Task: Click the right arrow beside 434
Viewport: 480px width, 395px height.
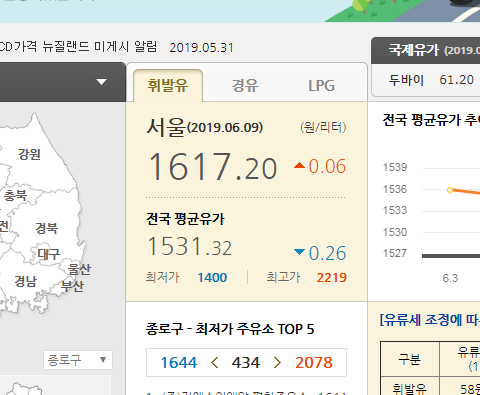Action: [277, 363]
